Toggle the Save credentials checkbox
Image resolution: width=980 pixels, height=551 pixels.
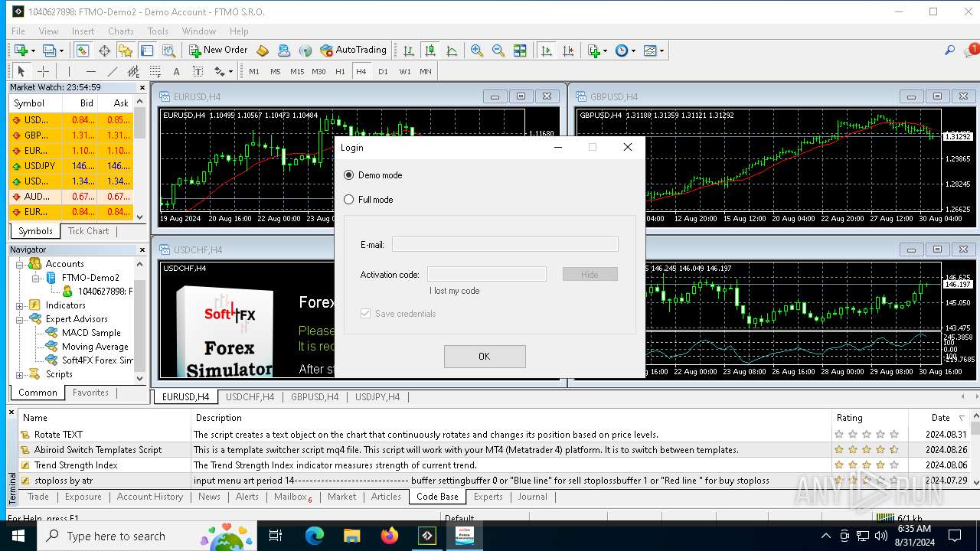[x=366, y=314]
